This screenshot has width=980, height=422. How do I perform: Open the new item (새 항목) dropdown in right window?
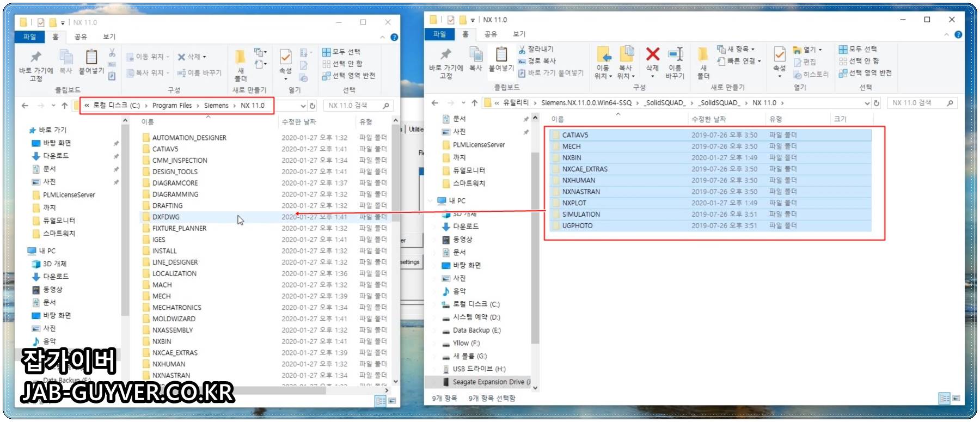(736, 49)
